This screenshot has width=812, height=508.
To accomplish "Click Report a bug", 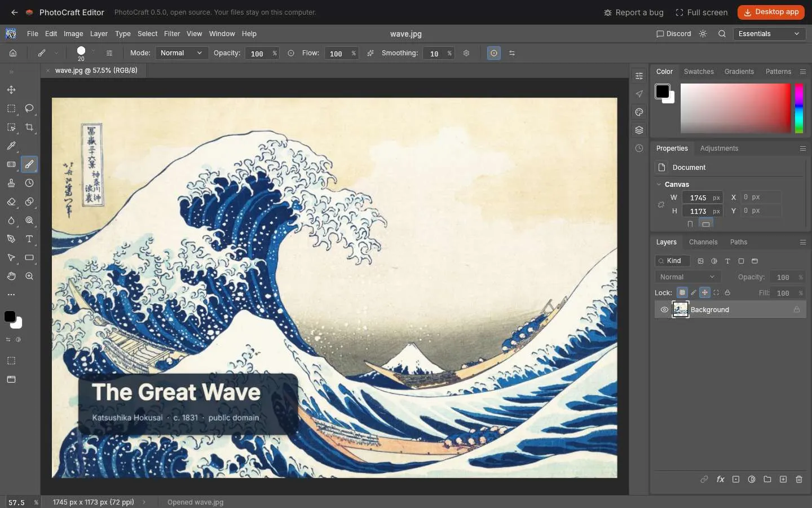I will (633, 12).
